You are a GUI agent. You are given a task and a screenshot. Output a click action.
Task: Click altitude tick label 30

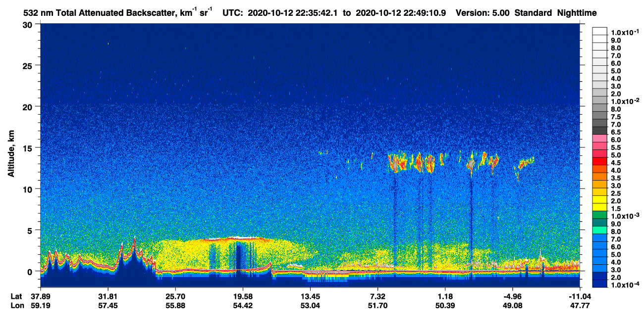tap(29, 24)
